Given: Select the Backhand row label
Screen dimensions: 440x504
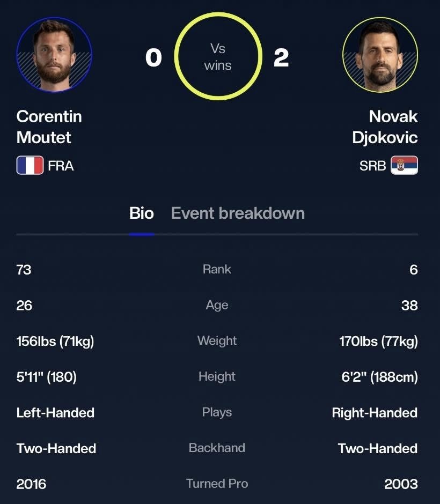Looking at the screenshot, I should pos(217,448).
